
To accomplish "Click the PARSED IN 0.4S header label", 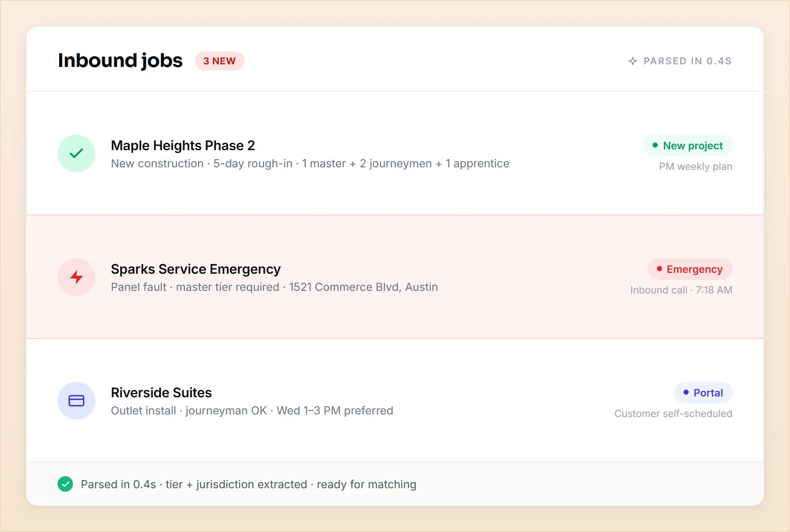I will [x=687, y=61].
